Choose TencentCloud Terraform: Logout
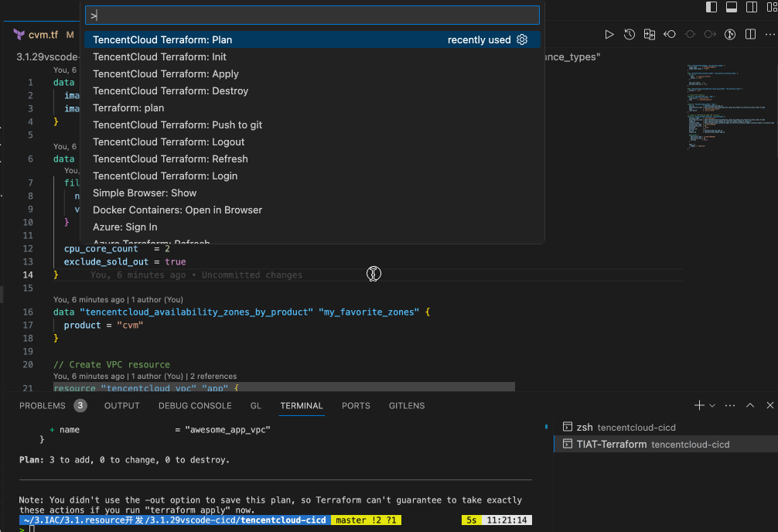This screenshot has width=778, height=532. (312, 142)
